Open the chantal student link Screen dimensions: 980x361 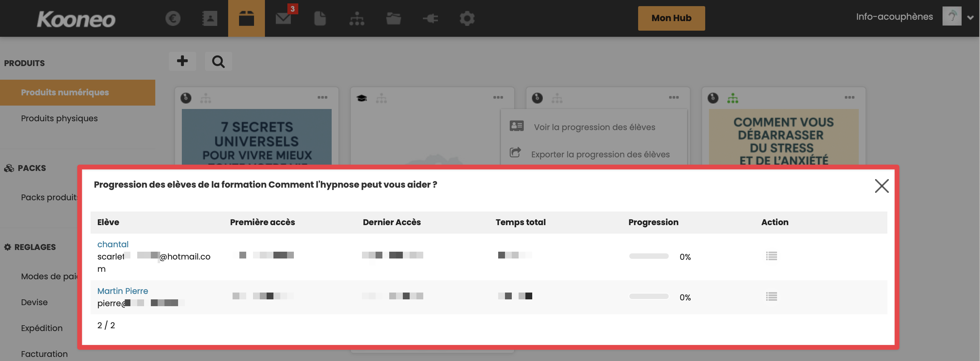[113, 244]
